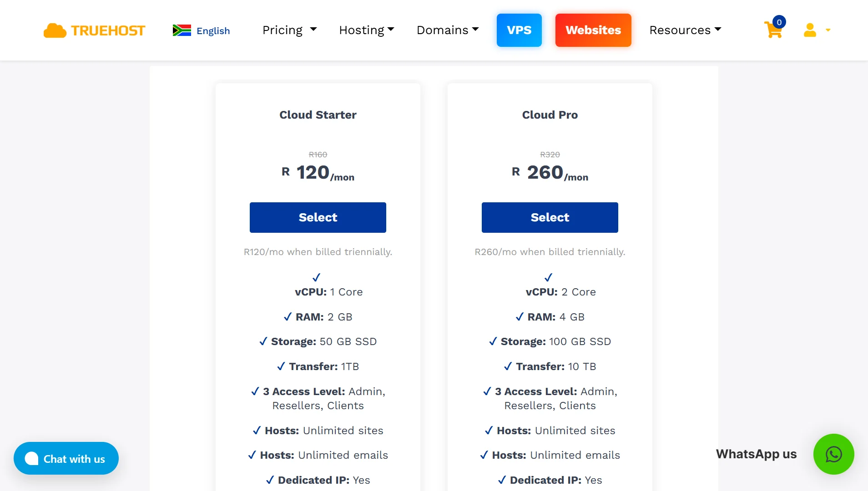Click checkmark beside Cloud Pro Transfer
The image size is (868, 491).
pyautogui.click(x=508, y=366)
